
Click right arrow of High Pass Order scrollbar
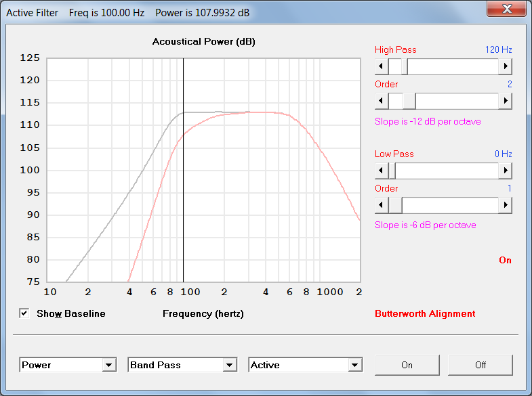(x=506, y=101)
